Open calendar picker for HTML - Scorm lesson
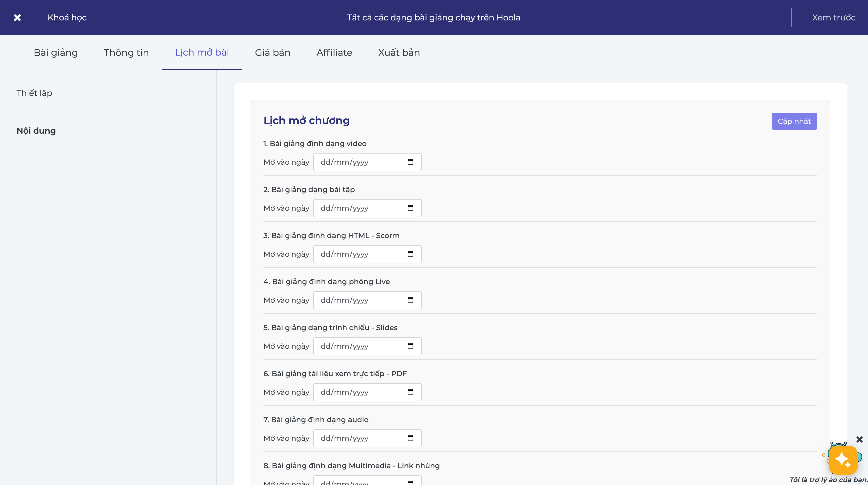868x485 pixels. [410, 254]
